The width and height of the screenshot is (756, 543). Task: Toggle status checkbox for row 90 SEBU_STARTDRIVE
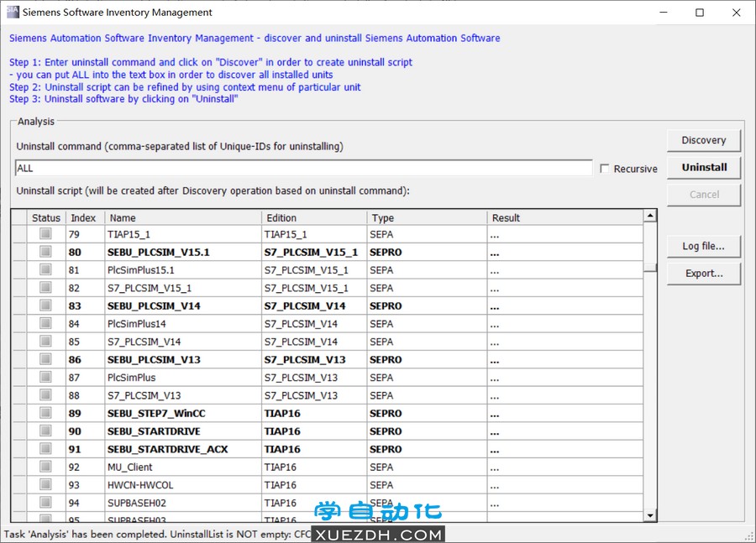pos(46,431)
